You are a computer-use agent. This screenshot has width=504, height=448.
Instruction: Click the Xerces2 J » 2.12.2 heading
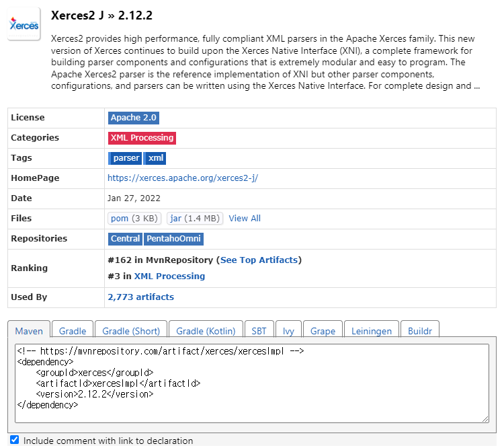101,15
